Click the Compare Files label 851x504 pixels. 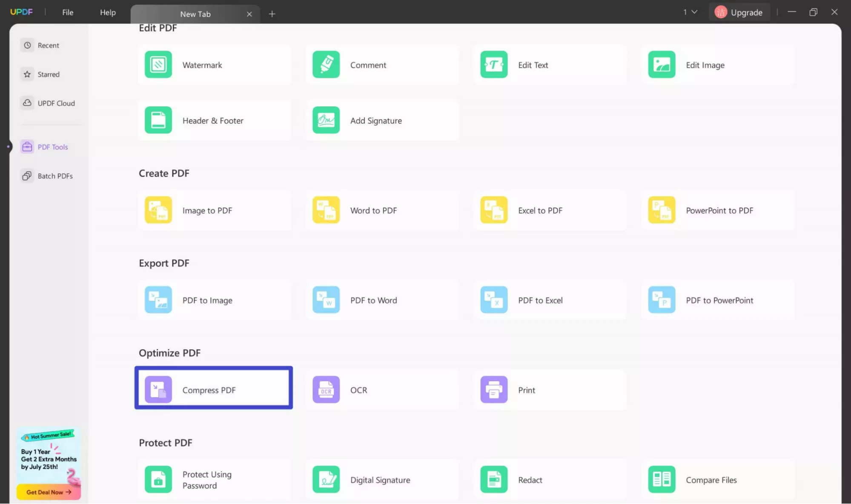click(711, 480)
